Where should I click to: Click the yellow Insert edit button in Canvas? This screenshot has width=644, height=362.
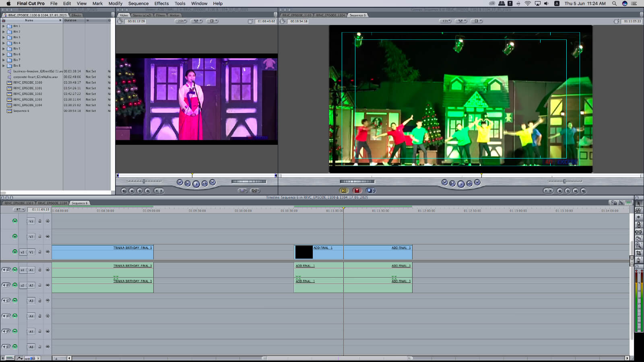coord(343,191)
